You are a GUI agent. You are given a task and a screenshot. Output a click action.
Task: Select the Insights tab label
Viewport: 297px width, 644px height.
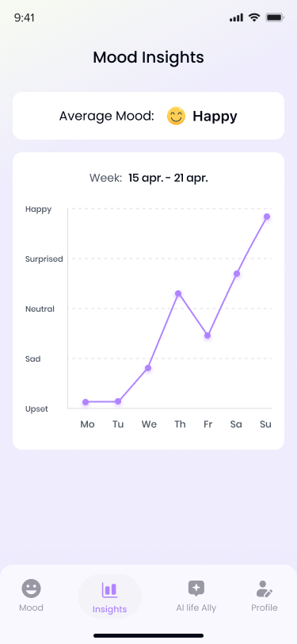pyautogui.click(x=109, y=609)
